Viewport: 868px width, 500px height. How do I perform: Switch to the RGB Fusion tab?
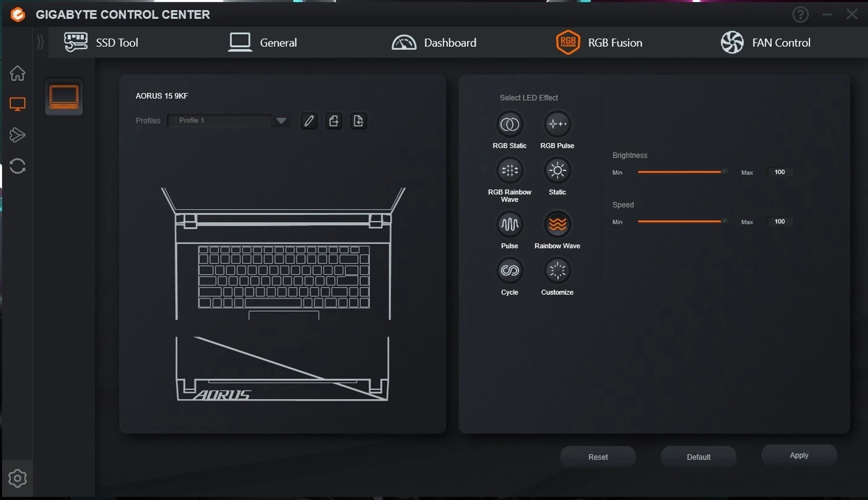pos(599,42)
